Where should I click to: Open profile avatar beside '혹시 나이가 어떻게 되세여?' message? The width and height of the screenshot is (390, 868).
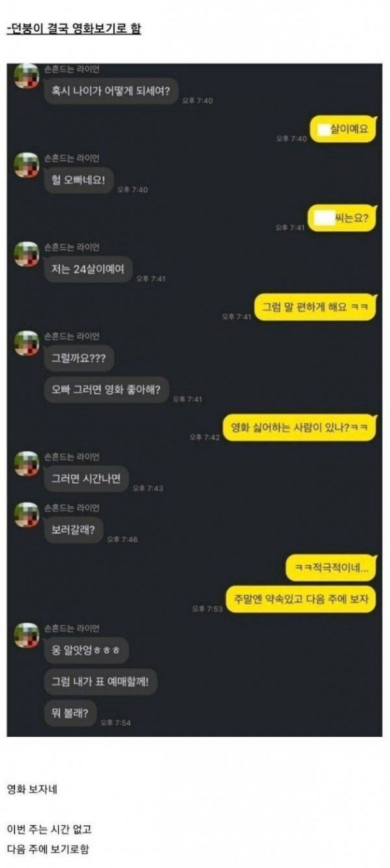tap(27, 77)
